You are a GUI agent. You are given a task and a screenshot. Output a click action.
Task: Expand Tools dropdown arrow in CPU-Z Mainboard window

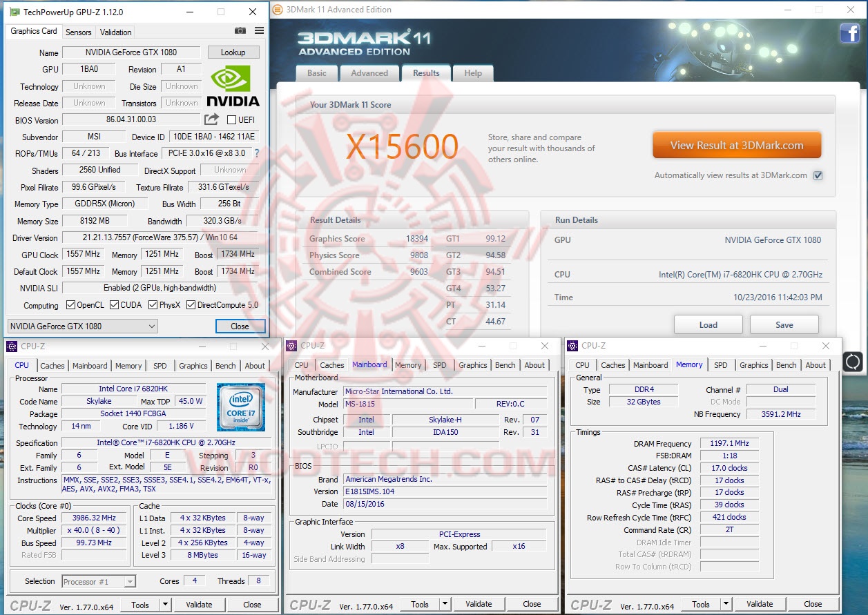[x=445, y=604]
